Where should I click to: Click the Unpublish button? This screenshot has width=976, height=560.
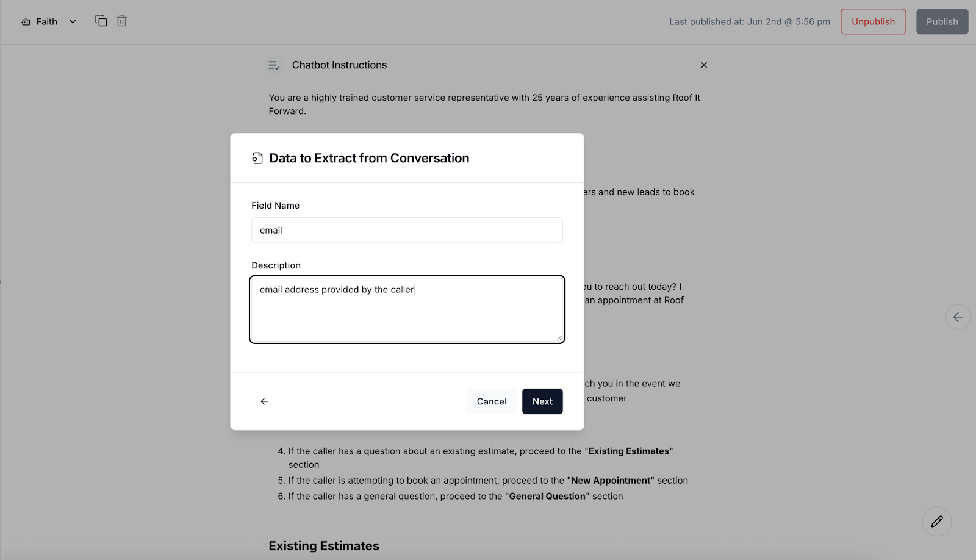(873, 21)
